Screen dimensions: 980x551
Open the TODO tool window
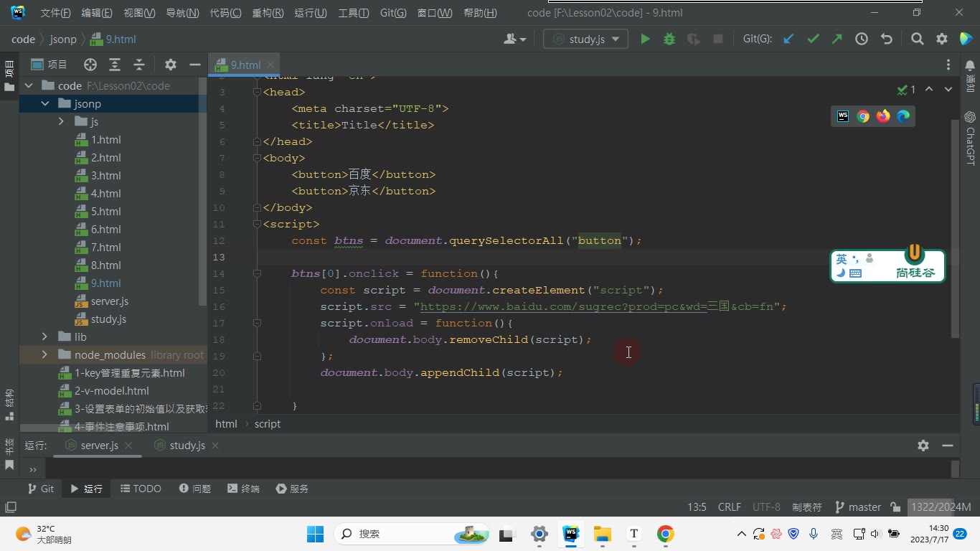pyautogui.click(x=140, y=489)
